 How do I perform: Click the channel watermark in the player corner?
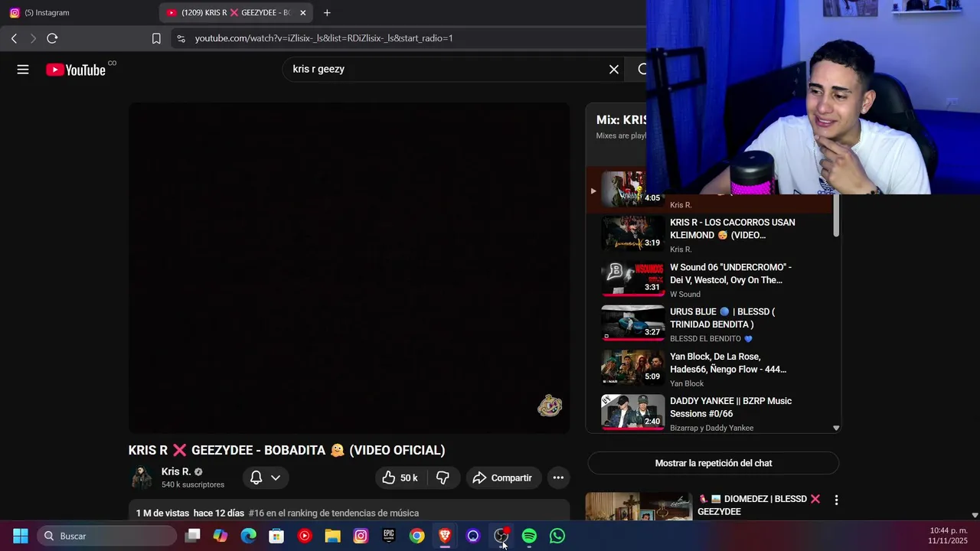[x=550, y=406]
